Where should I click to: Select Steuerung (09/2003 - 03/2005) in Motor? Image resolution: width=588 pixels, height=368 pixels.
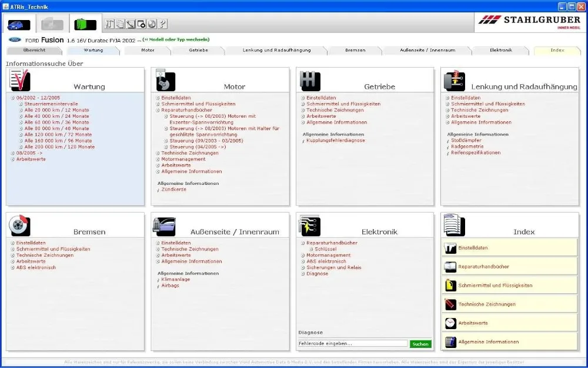pos(206,141)
